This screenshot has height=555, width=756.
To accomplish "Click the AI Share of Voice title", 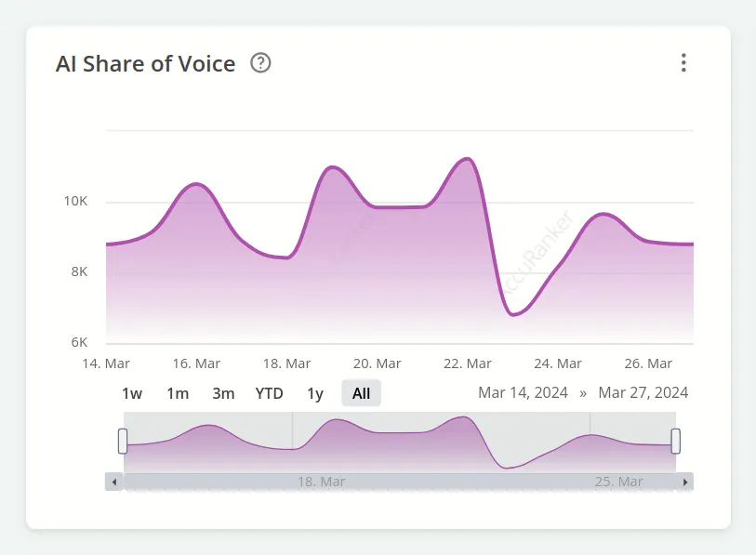I will tap(145, 63).
